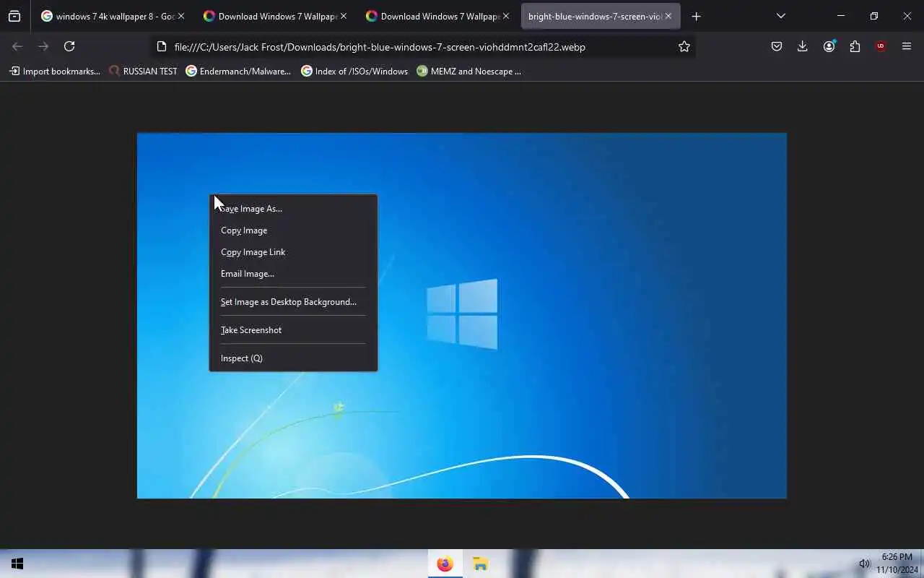
Task: Close the third Download Windows 7 Wallpaper tab
Action: click(505, 16)
